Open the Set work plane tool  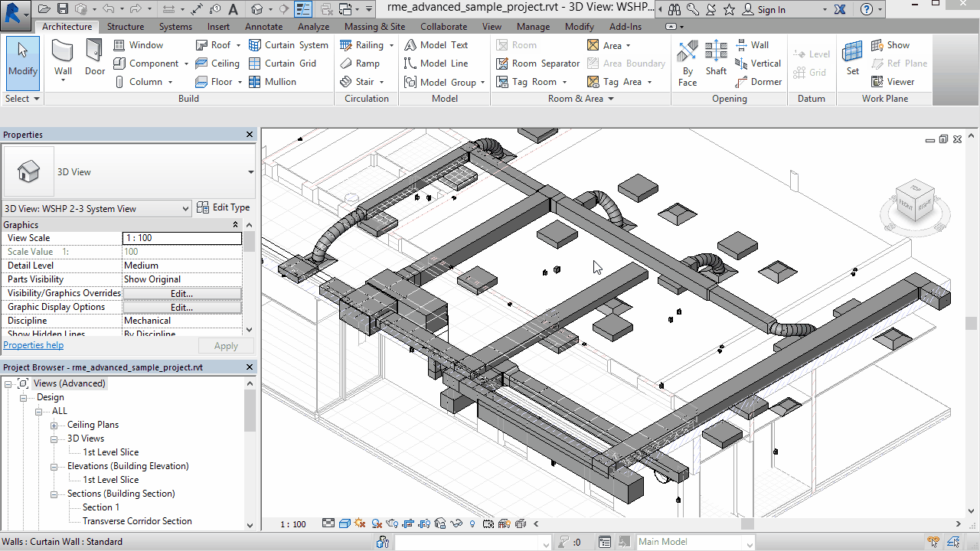tap(852, 59)
